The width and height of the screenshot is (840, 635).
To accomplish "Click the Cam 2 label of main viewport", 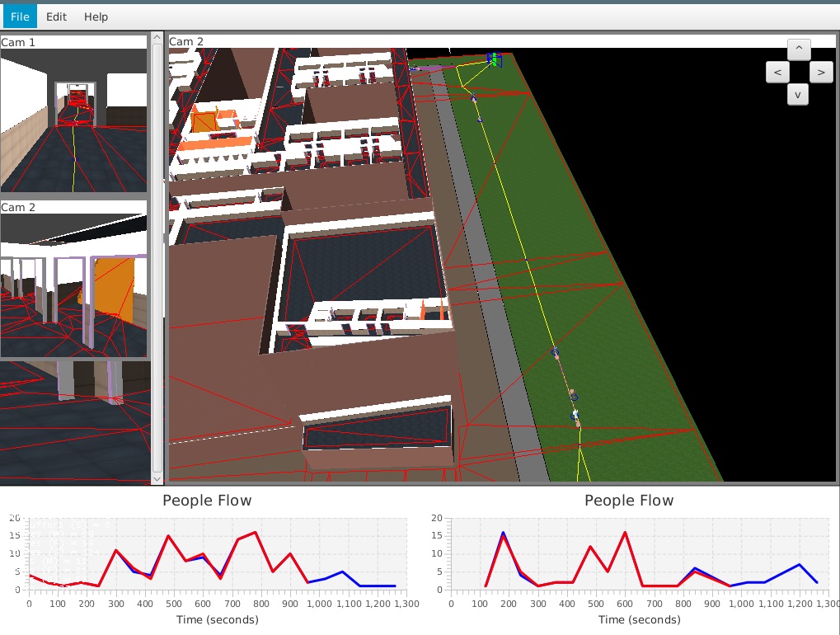I will pos(186,41).
